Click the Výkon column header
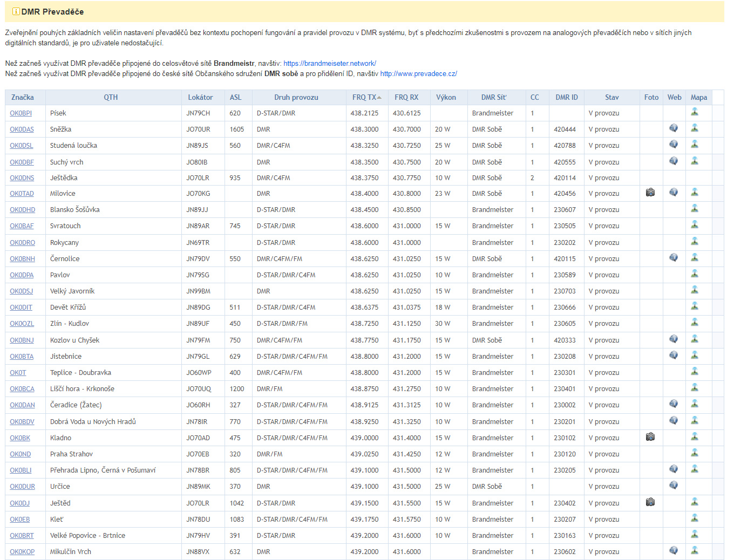Image resolution: width=734 pixels, height=560 pixels. (446, 98)
